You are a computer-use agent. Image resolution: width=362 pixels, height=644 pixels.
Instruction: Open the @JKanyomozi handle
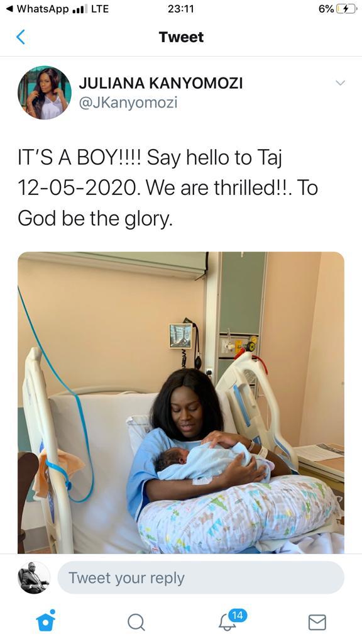[128, 103]
